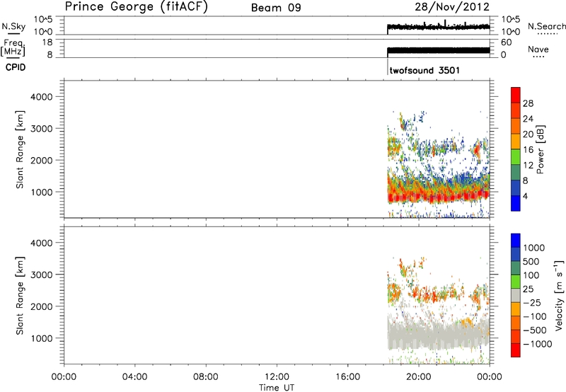566x392 pixels.
Task: Select the Power [dB] color bar title
Action: pyautogui.click(x=540, y=149)
